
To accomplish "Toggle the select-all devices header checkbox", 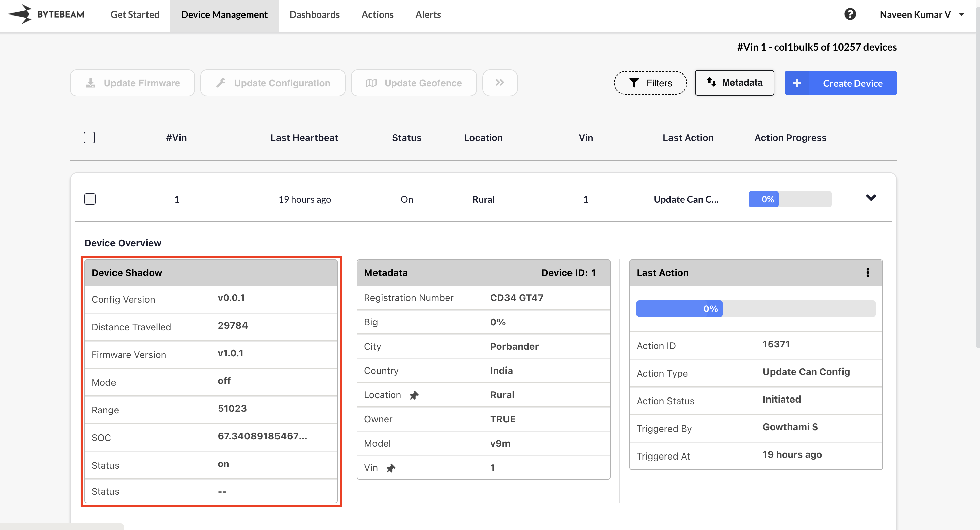I will (89, 138).
